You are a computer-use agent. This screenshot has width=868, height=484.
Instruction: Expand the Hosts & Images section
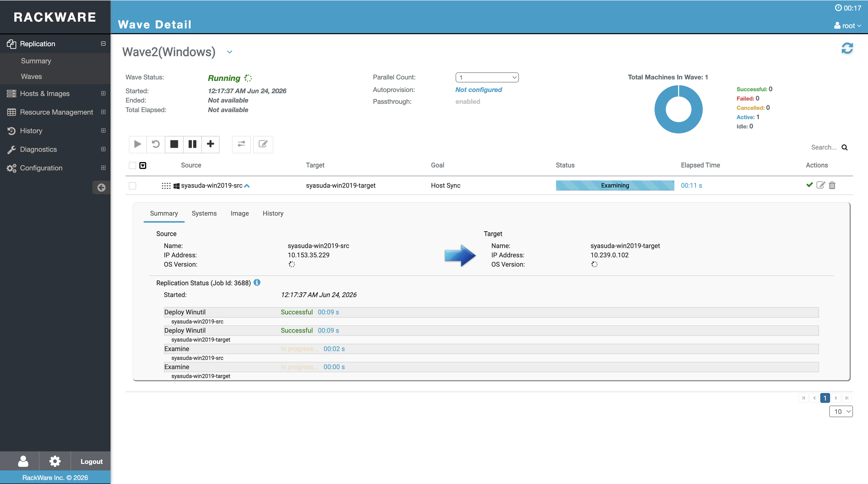[103, 93]
